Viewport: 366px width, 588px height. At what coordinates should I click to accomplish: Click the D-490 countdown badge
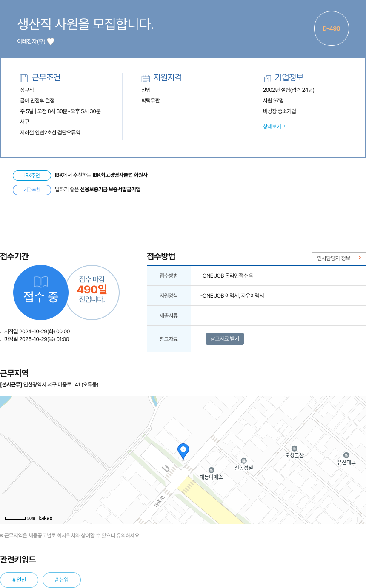332,28
